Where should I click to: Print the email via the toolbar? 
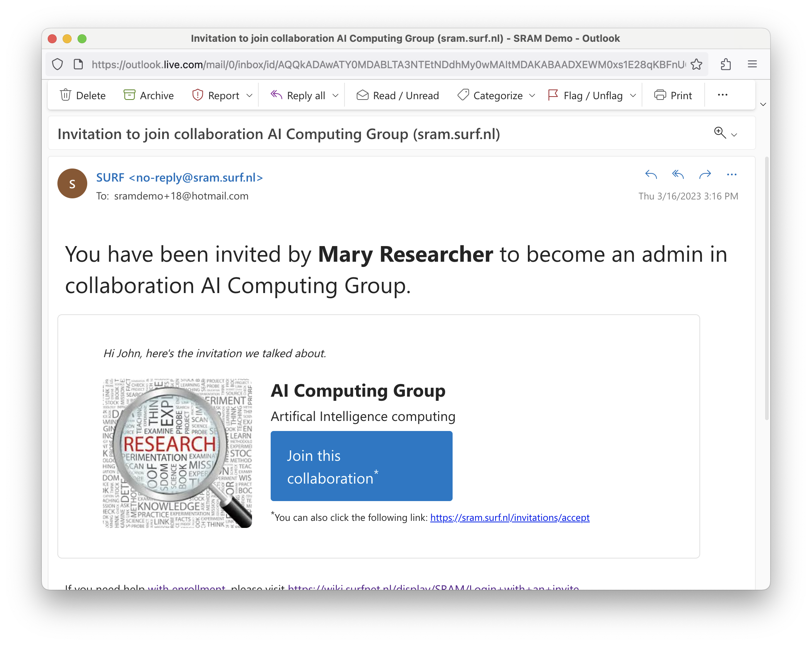point(673,95)
